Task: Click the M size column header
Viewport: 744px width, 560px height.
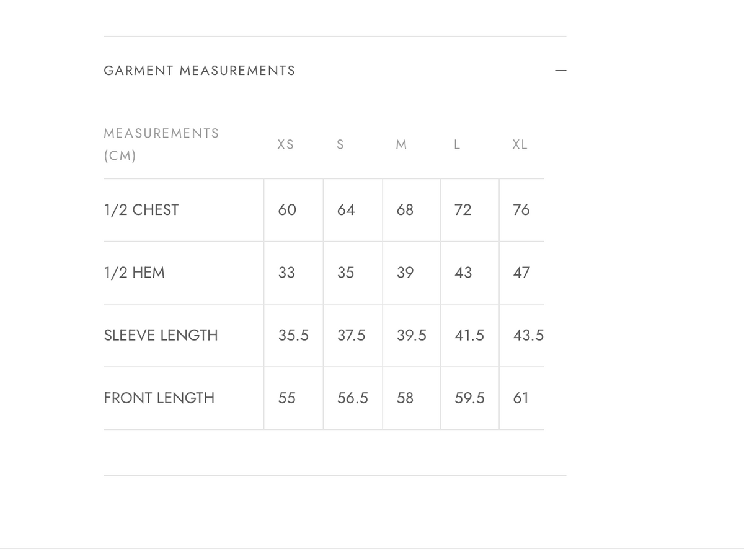Action: pyautogui.click(x=401, y=145)
